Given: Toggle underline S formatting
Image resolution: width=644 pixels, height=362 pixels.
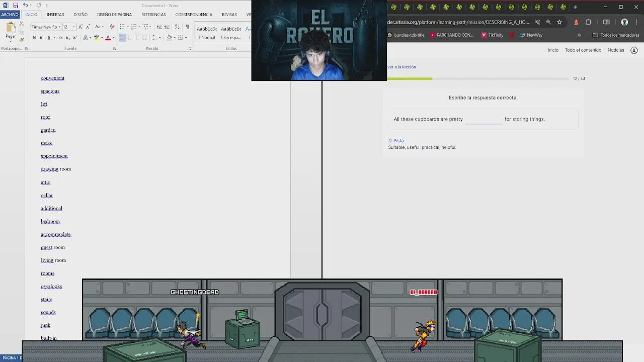Looking at the screenshot, I should (x=49, y=38).
